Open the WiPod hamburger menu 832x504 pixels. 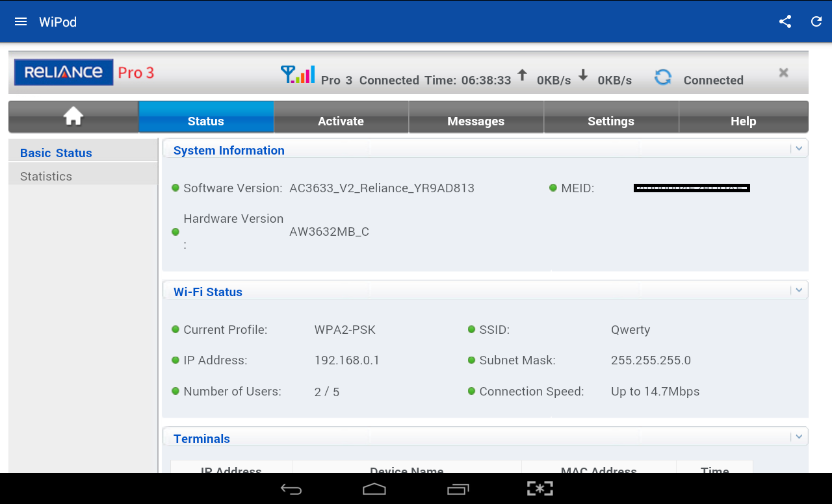click(x=21, y=21)
